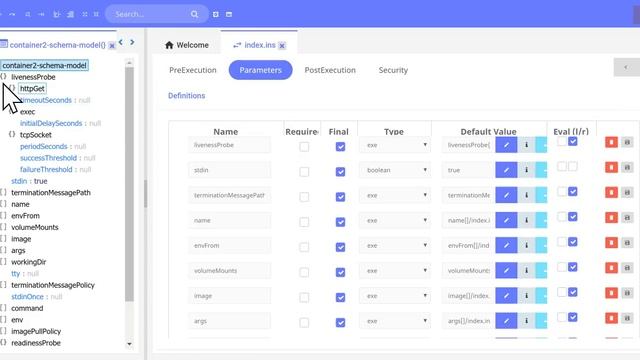The image size is (640, 360).
Task: Go to next tab with right chevron
Action: 132,42
